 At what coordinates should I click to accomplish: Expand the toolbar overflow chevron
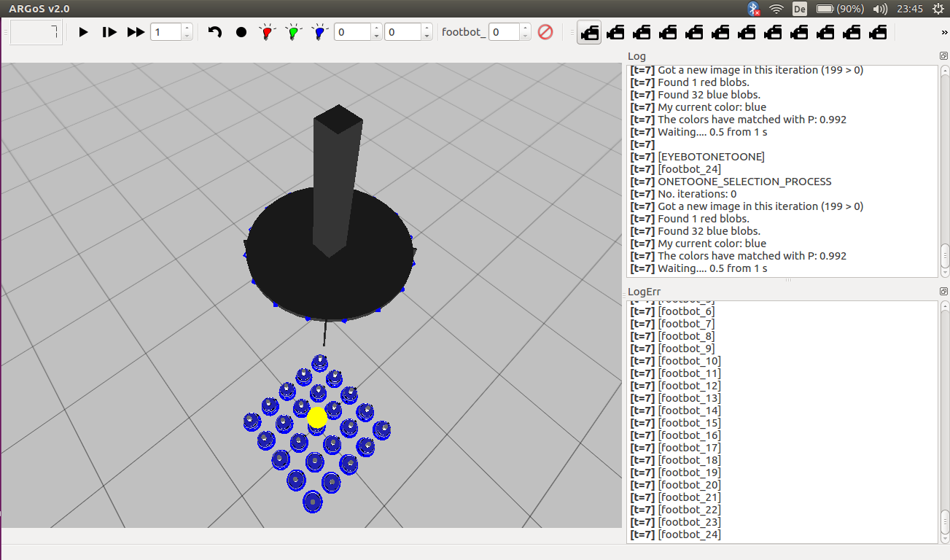(945, 32)
